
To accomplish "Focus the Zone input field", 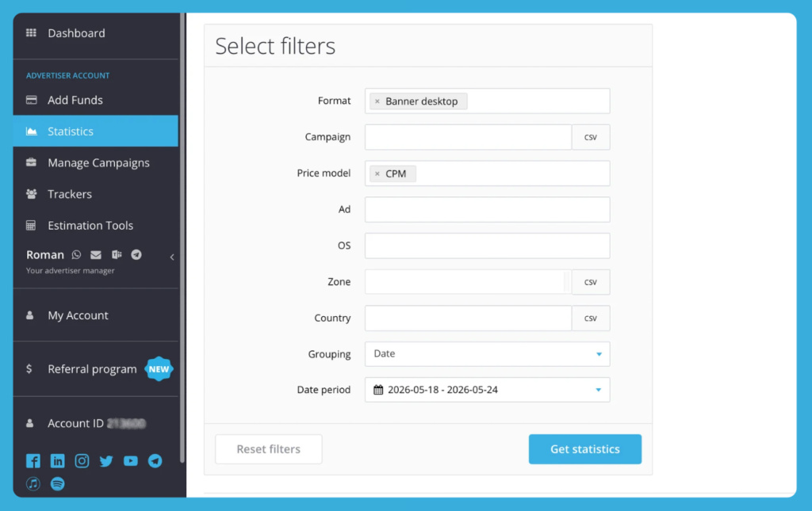I will pos(468,282).
